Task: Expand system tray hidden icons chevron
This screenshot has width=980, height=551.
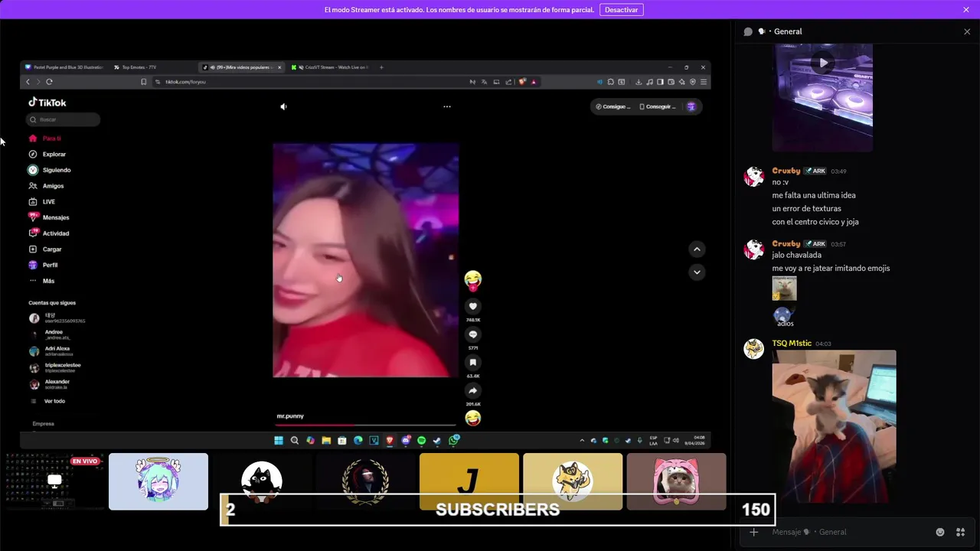Action: 582,441
